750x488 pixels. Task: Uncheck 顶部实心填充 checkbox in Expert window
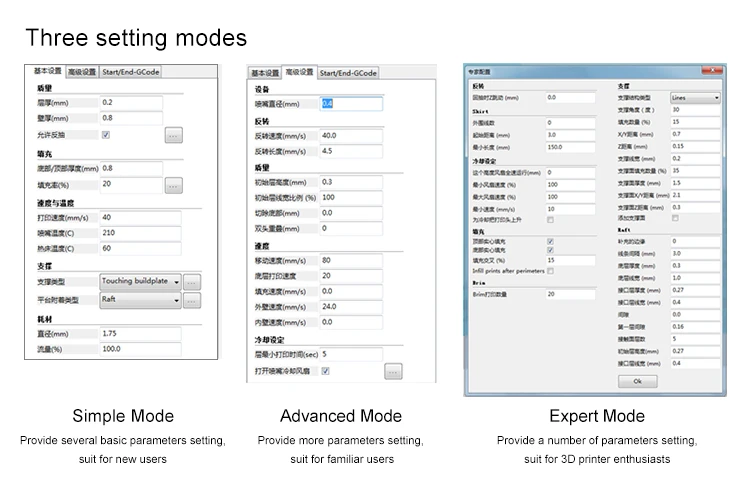[x=550, y=241]
